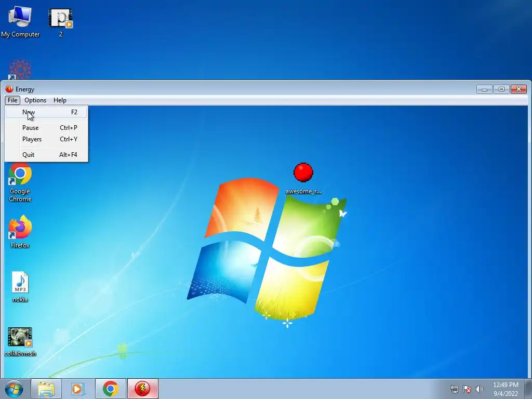Viewport: 532px width, 399px height.
Task: Open the Action Center flag icon
Action: [x=467, y=389]
